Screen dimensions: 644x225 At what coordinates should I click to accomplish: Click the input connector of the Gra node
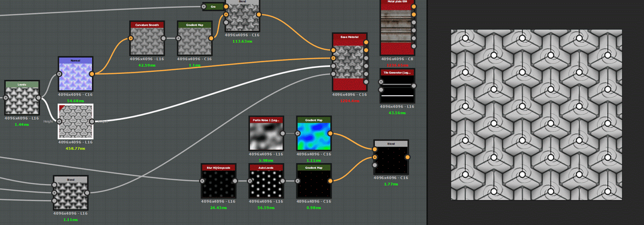point(204,6)
